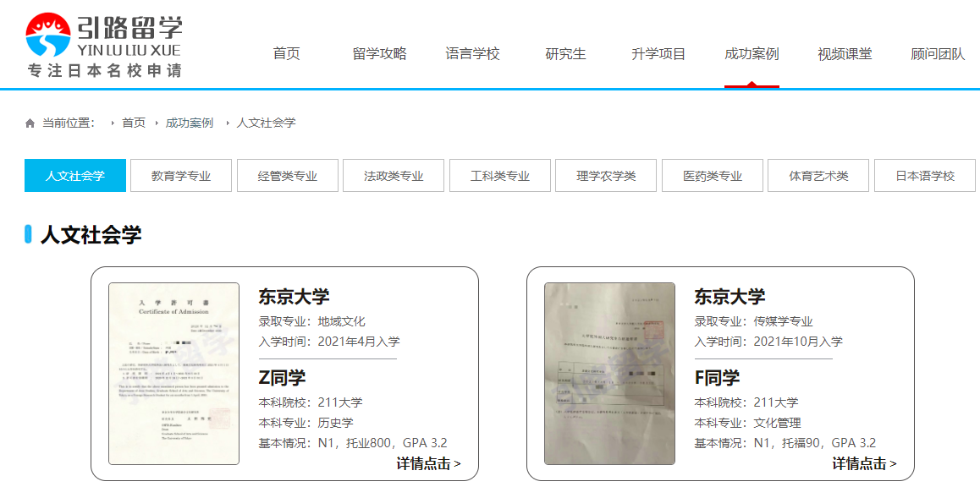Click the home icon in breadcrumb
Image resolution: width=980 pixels, height=487 pixels.
(30, 123)
